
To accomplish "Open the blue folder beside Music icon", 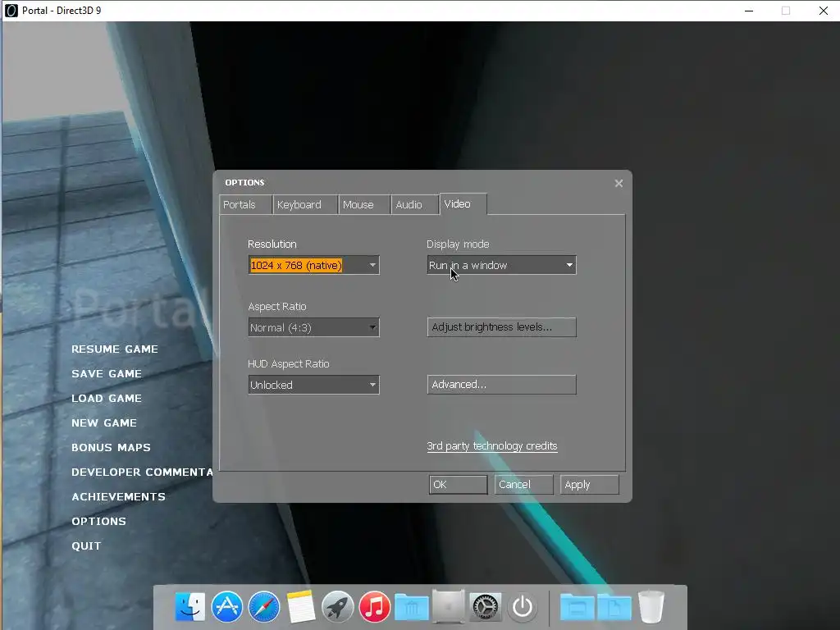I will 412,608.
